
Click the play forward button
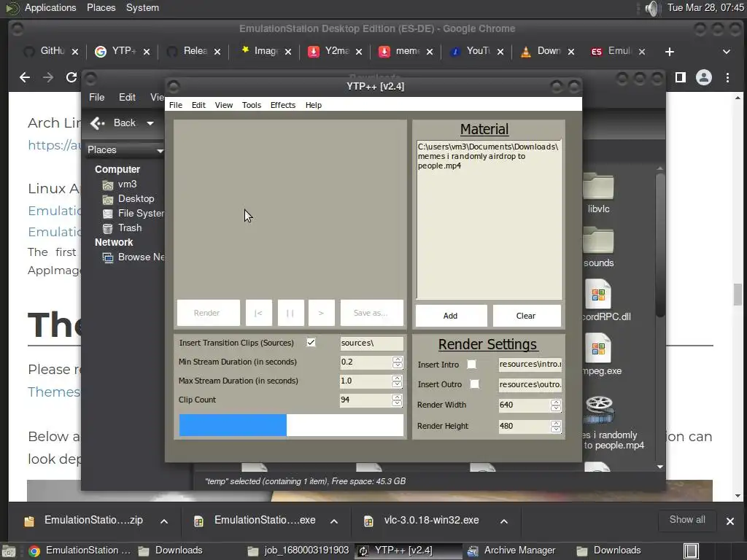pyautogui.click(x=322, y=313)
